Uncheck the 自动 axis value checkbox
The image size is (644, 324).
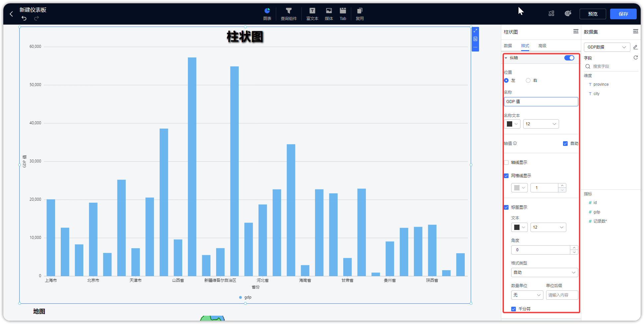[x=565, y=144]
